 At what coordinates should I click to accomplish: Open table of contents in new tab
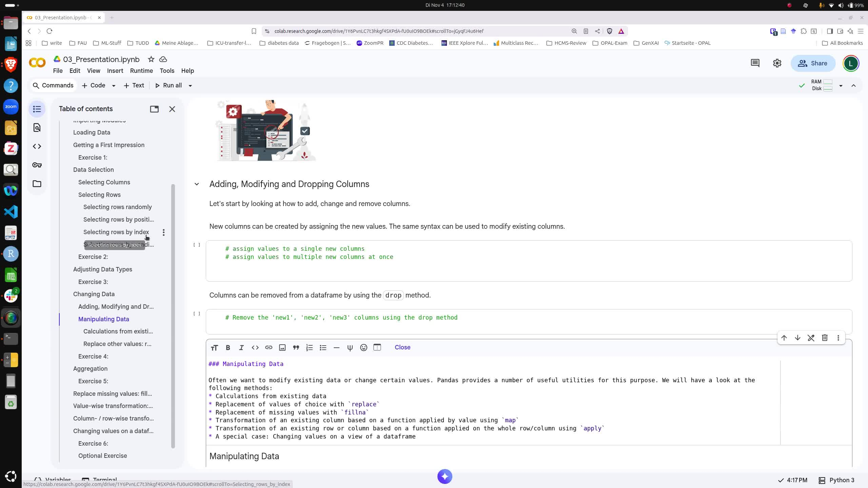point(154,109)
